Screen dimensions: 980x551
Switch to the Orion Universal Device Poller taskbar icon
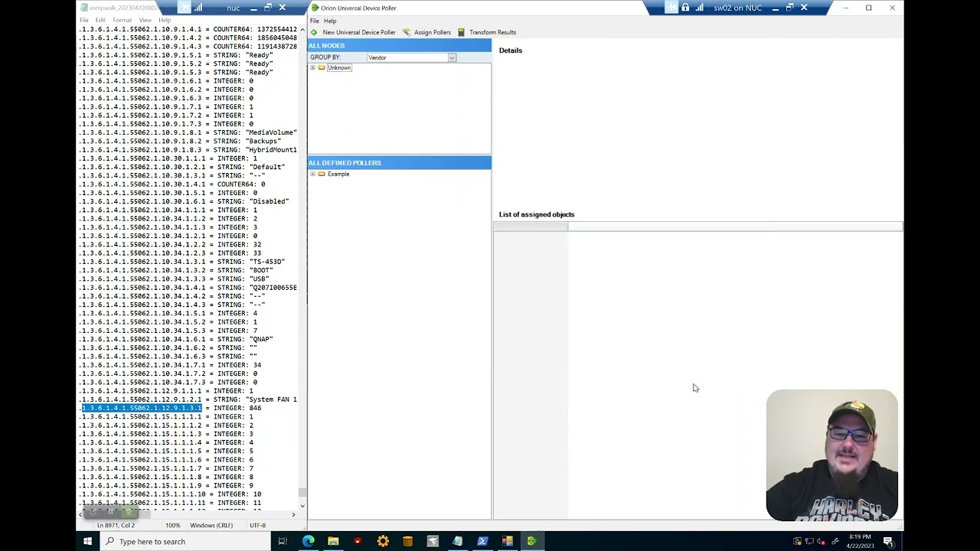click(x=531, y=542)
